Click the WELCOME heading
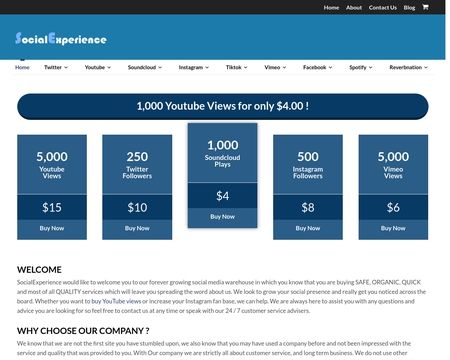The image size is (450, 360). click(39, 269)
